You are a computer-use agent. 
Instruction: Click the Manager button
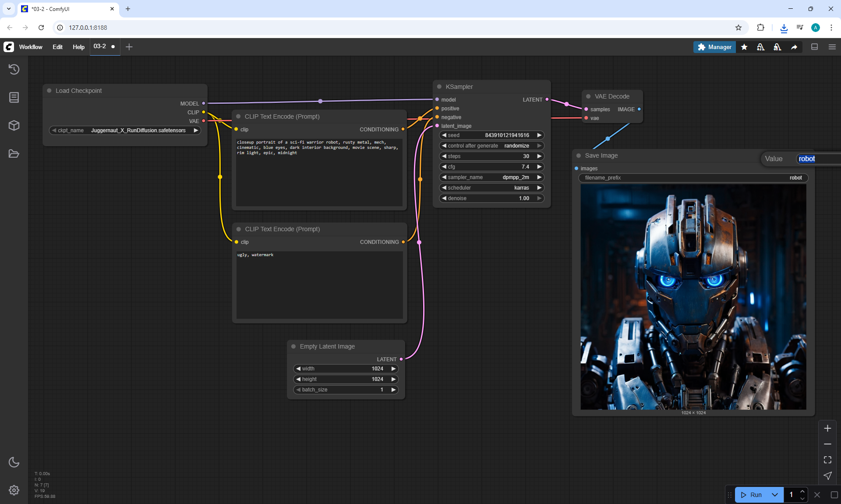click(714, 47)
